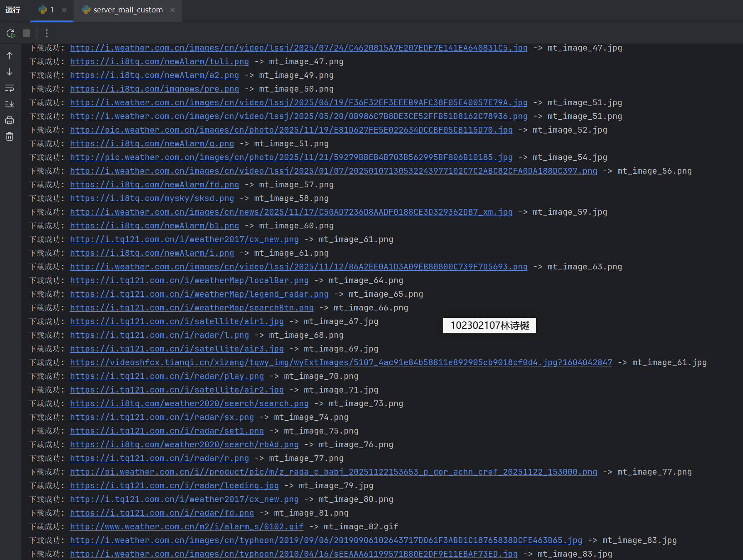Click the output filename mt_image_82.gif

361,526
